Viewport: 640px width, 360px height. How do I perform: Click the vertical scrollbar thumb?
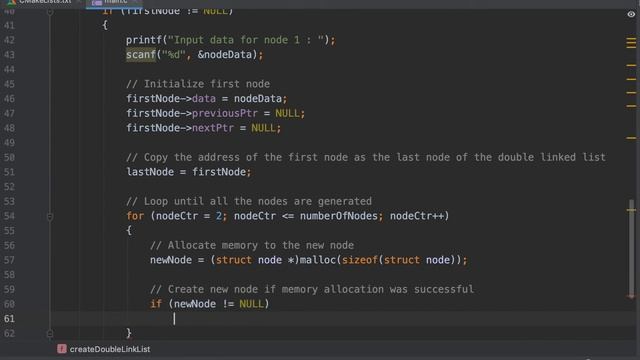coord(631,248)
